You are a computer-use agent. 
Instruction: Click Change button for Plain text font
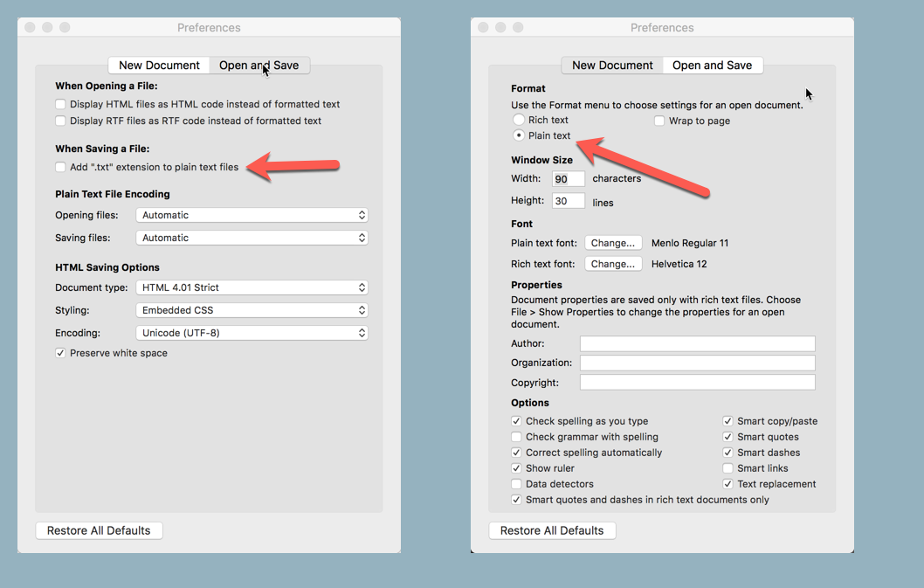tap(613, 243)
